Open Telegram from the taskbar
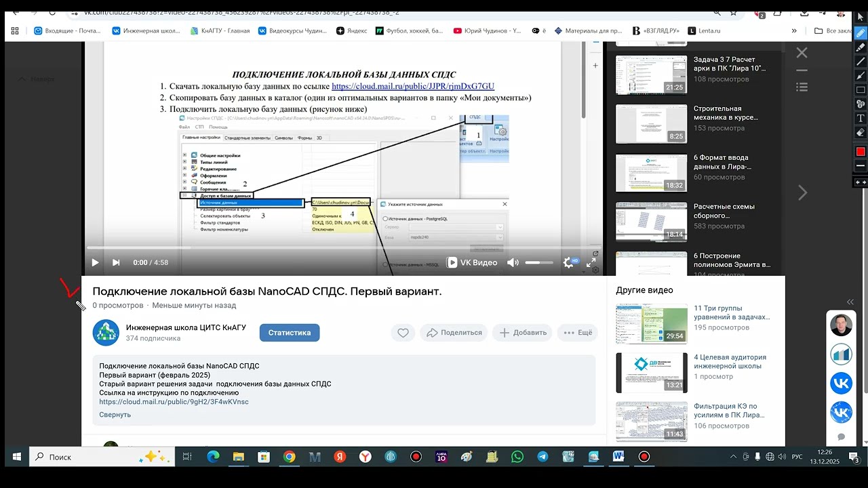 542,457
